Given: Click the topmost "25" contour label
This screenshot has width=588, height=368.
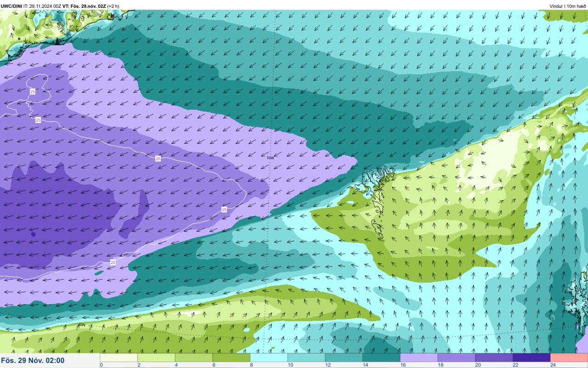Looking at the screenshot, I should pos(33,92).
